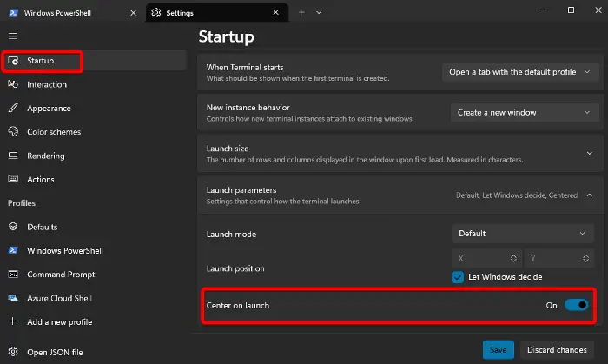Image resolution: width=608 pixels, height=364 pixels.
Task: Click the Save button
Action: click(x=499, y=349)
